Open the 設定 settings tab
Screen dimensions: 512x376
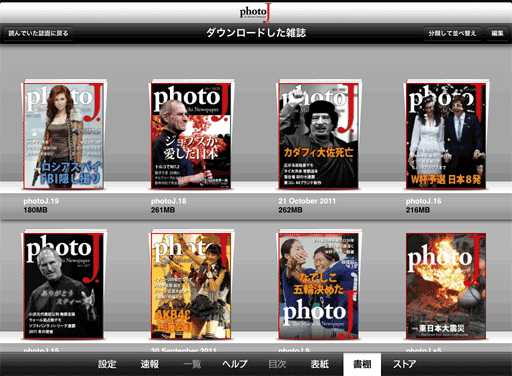tap(107, 364)
